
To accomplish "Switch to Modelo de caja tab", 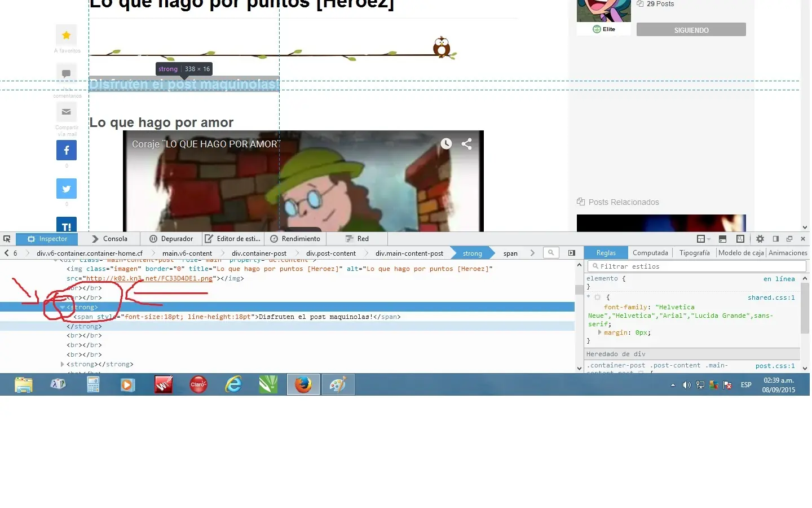I will point(741,253).
